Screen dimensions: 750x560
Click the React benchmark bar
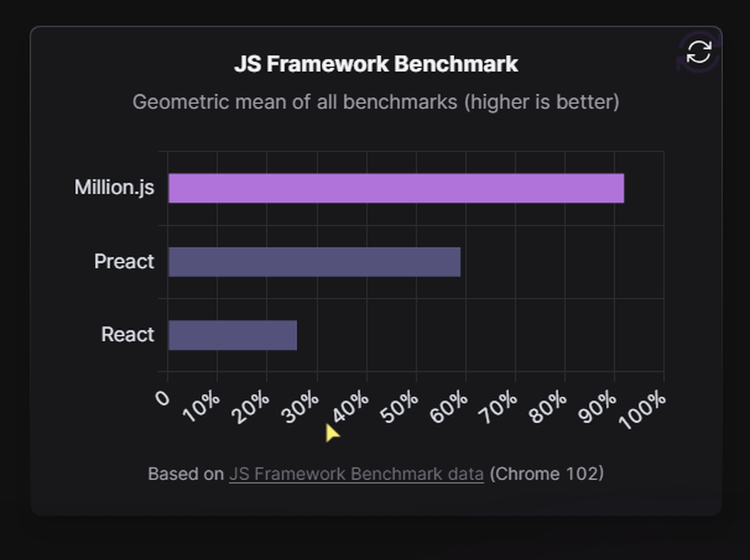(x=232, y=334)
